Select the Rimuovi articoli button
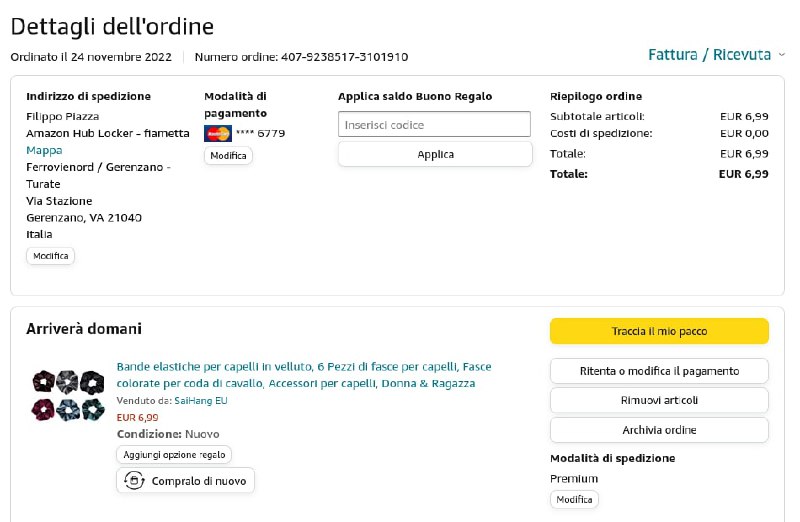The height and width of the screenshot is (522, 800). coord(659,401)
